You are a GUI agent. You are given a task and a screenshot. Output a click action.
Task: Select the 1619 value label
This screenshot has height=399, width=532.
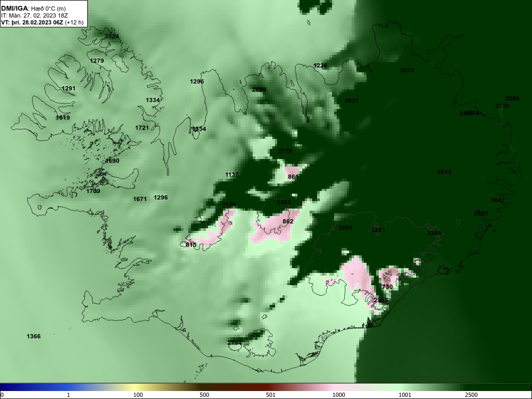63,118
